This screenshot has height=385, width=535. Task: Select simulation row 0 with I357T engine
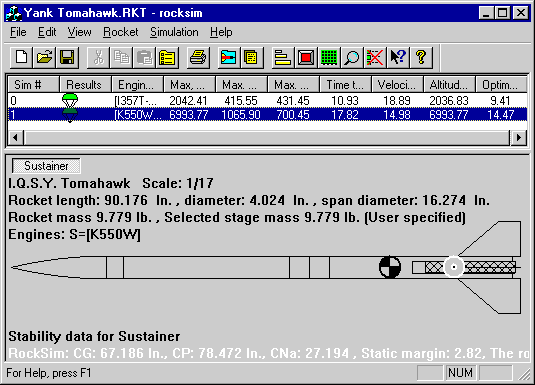[268, 101]
